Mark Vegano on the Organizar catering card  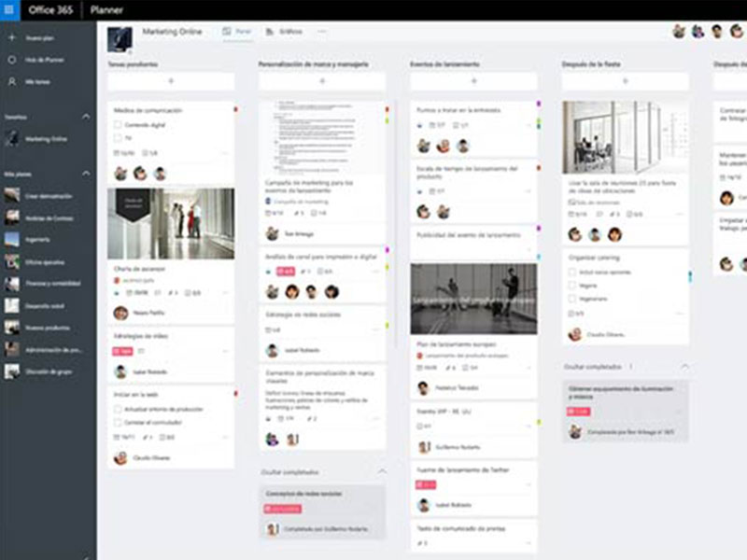571,285
